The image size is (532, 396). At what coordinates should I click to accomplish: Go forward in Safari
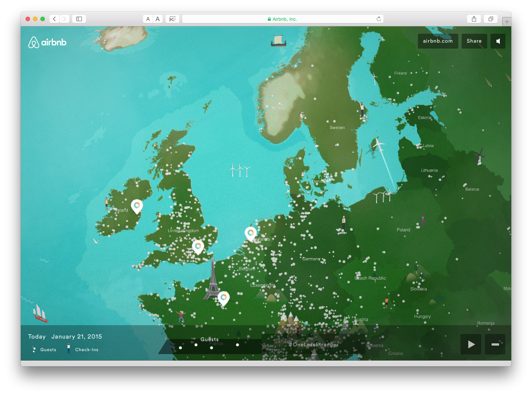[64, 19]
